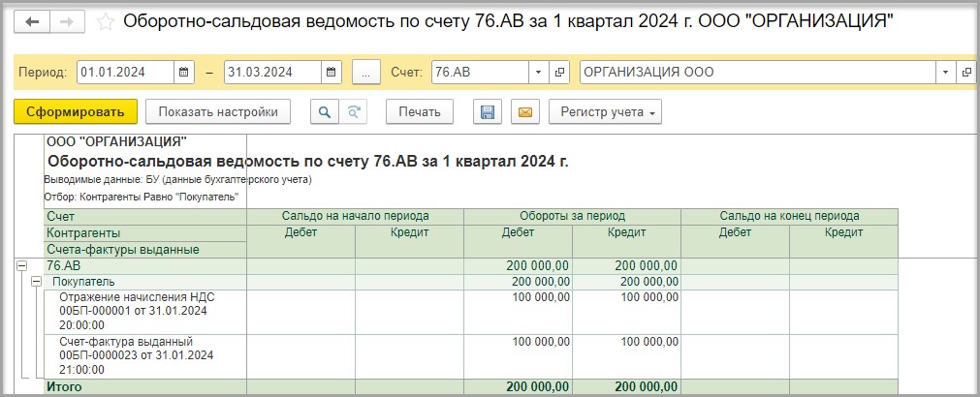Click Отбор: Контрагенты Равно "Покупатель" line
Viewport: 980px width, 397px height.
[x=142, y=199]
